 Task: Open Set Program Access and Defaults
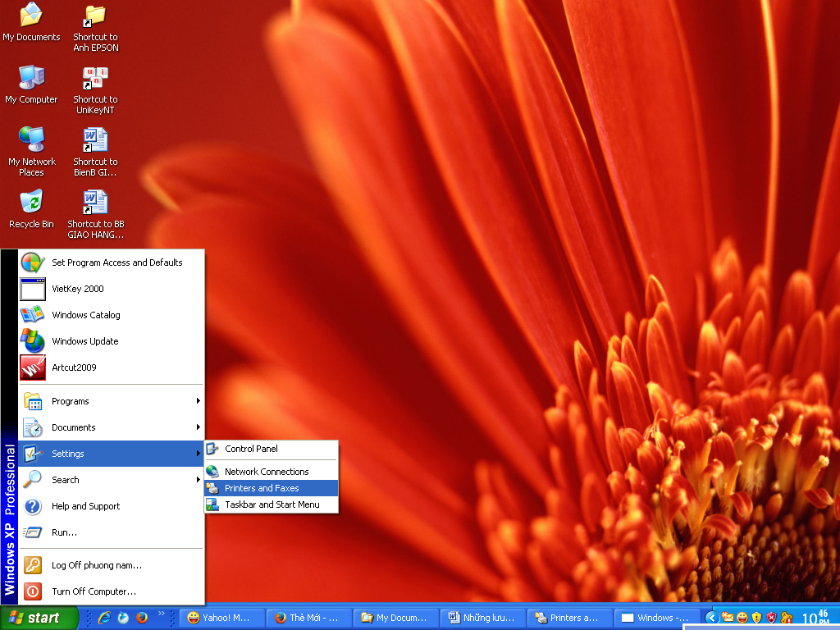112,262
